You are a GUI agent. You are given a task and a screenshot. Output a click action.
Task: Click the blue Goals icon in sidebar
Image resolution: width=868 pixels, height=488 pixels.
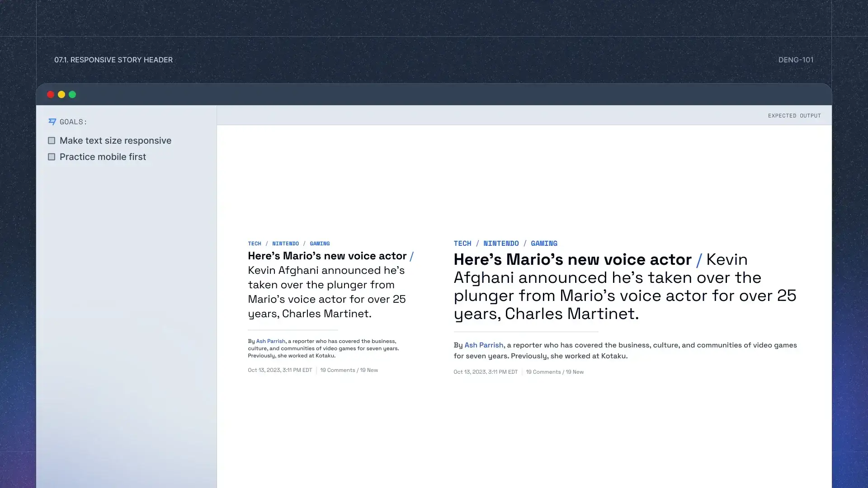click(x=52, y=122)
